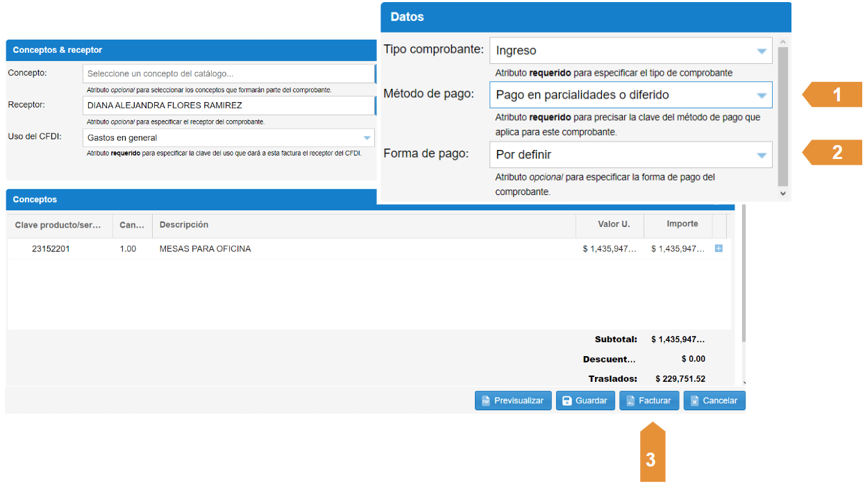Click the Datos panel scroll-down arrow
Viewport: 865px width, 504px height.
click(x=783, y=194)
